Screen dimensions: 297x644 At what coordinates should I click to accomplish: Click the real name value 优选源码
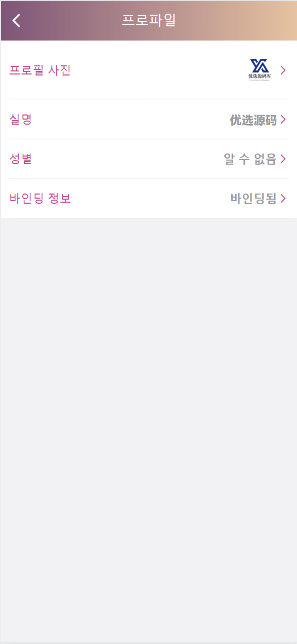point(253,120)
